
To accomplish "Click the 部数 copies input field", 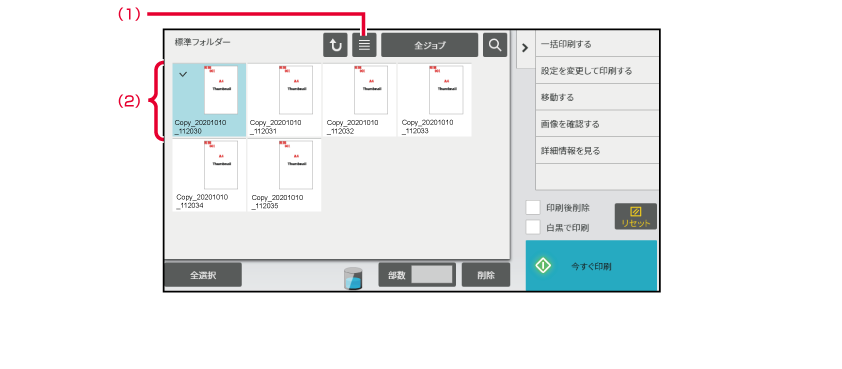I will pos(432,274).
